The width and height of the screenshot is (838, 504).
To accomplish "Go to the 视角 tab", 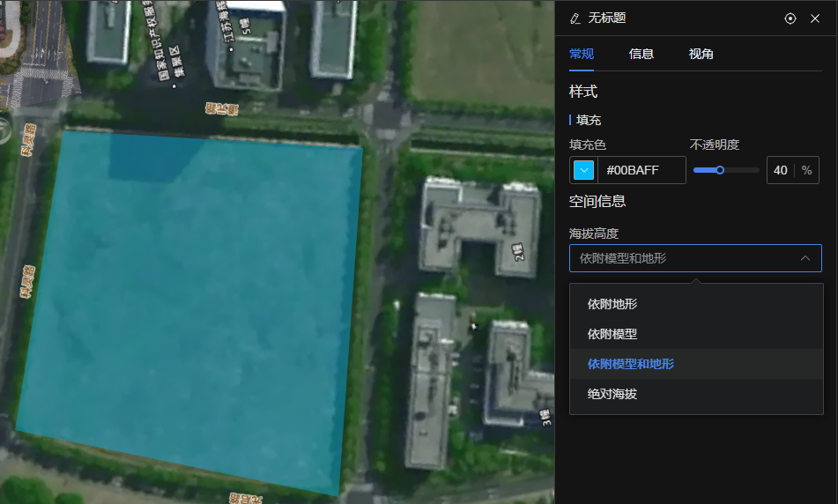I will tap(701, 54).
